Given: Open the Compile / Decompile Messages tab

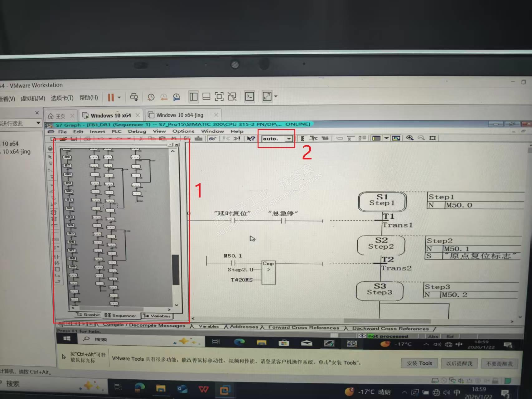Looking at the screenshot, I should click(144, 325).
